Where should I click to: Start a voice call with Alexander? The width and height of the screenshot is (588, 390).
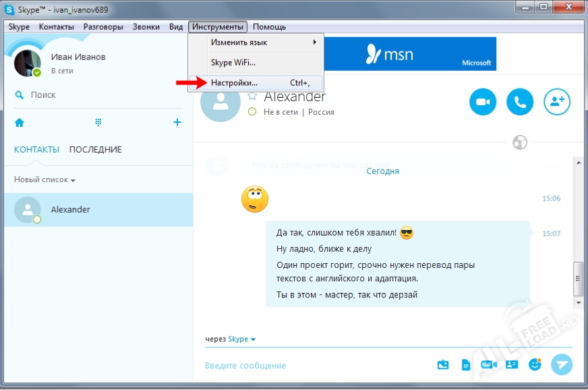click(x=520, y=102)
